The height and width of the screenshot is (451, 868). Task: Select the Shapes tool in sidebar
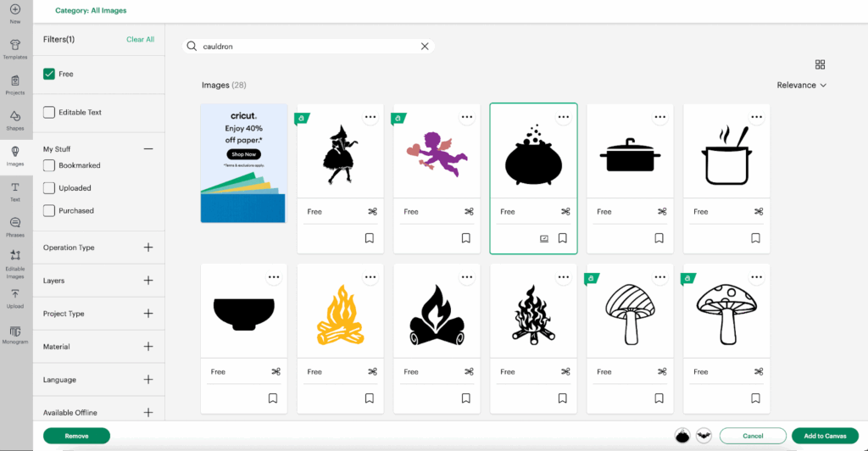click(x=15, y=120)
